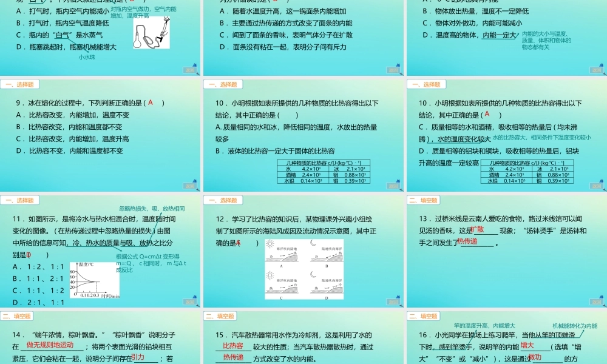This screenshot has height=364, width=607.
Task: Click the red answer 引力 in question 14
Action: pos(138,357)
